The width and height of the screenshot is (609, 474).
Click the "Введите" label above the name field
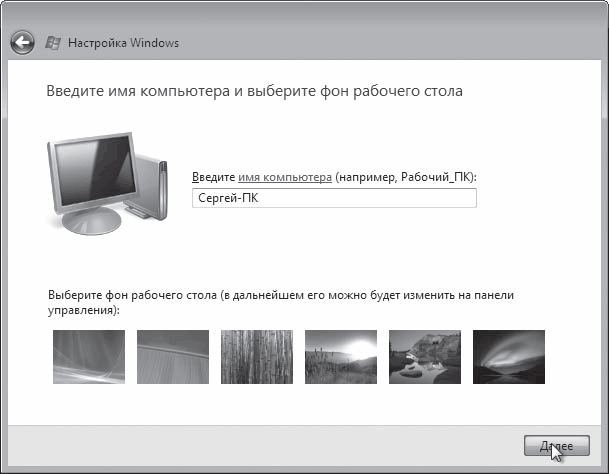coord(213,177)
